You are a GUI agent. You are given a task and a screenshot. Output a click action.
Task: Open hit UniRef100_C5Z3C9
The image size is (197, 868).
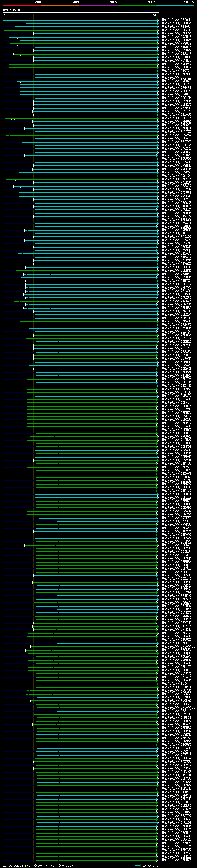click(176, 521)
